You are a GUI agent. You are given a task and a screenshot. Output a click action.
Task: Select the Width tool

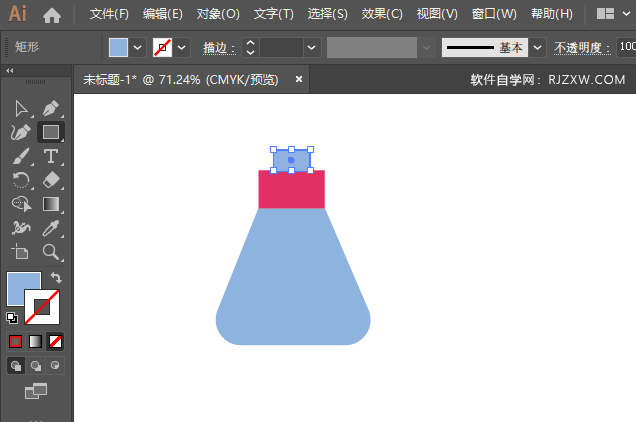click(x=21, y=228)
